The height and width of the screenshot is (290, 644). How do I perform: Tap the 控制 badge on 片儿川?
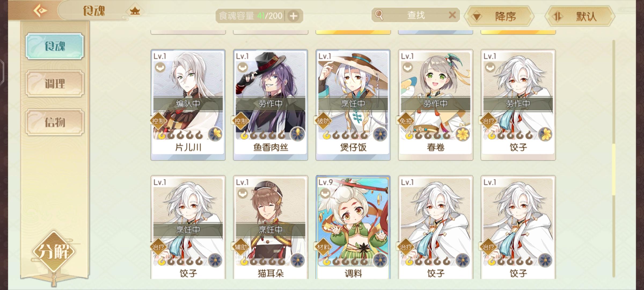coord(158,121)
